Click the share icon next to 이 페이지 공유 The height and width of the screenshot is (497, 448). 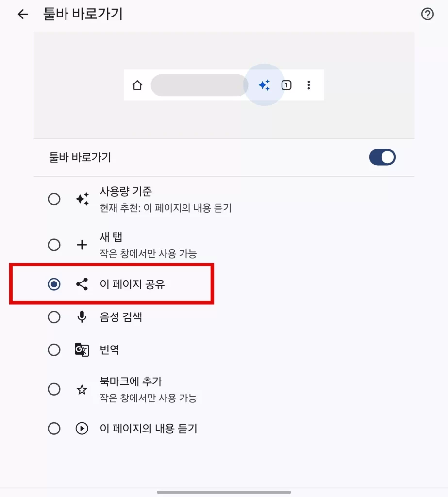[x=82, y=283]
